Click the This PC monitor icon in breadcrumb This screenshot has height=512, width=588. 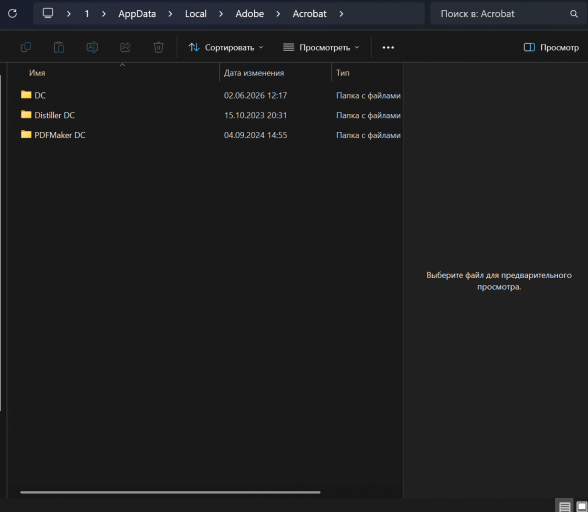(48, 14)
